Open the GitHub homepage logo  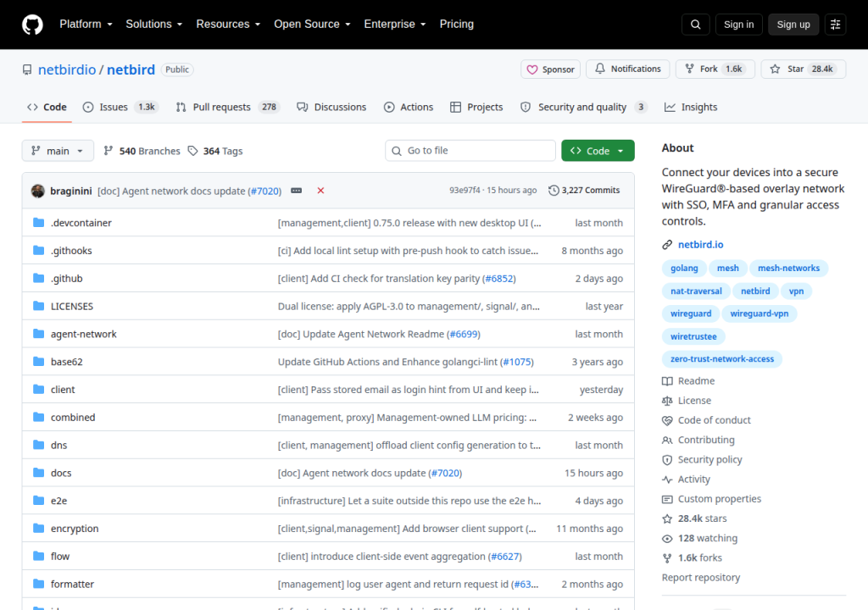point(32,25)
